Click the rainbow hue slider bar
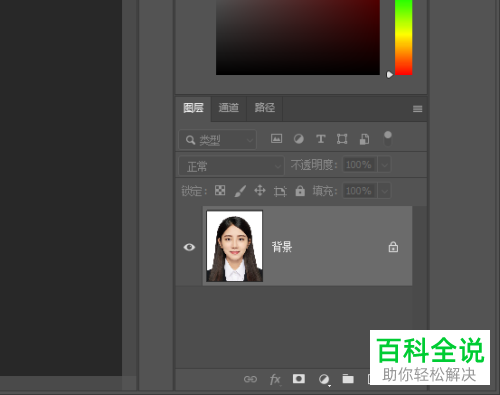 (x=403, y=37)
